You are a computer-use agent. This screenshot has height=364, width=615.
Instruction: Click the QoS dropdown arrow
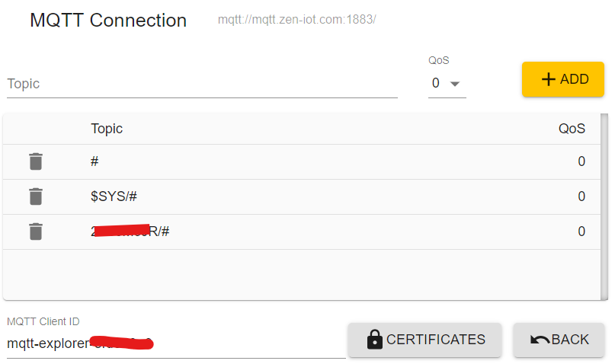455,84
